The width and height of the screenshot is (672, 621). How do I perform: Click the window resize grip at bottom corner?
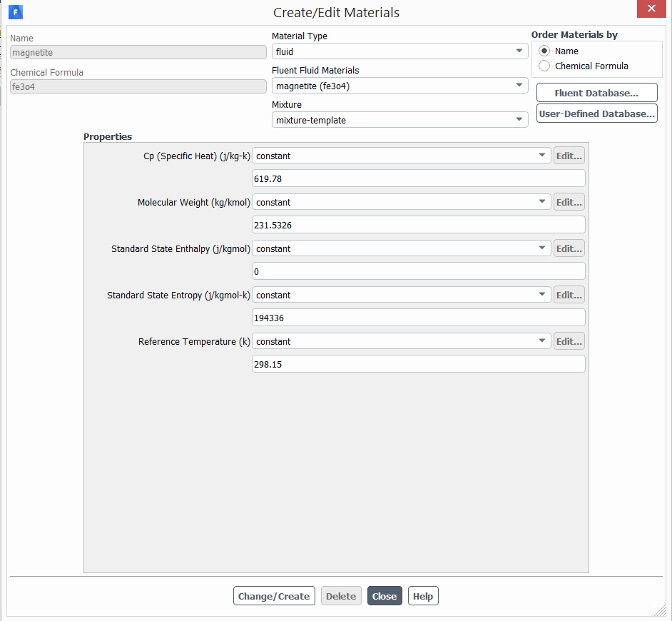pos(661,611)
